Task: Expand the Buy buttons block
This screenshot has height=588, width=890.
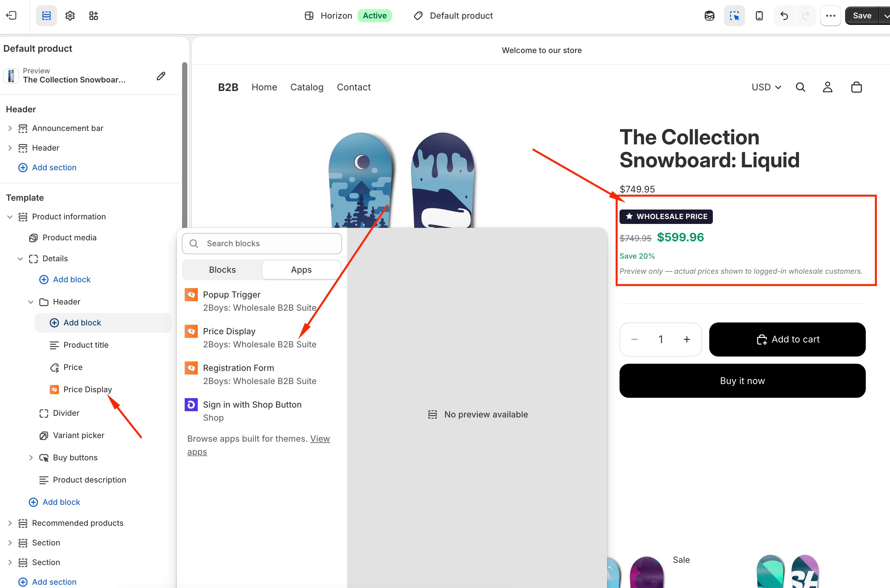Action: pos(31,457)
